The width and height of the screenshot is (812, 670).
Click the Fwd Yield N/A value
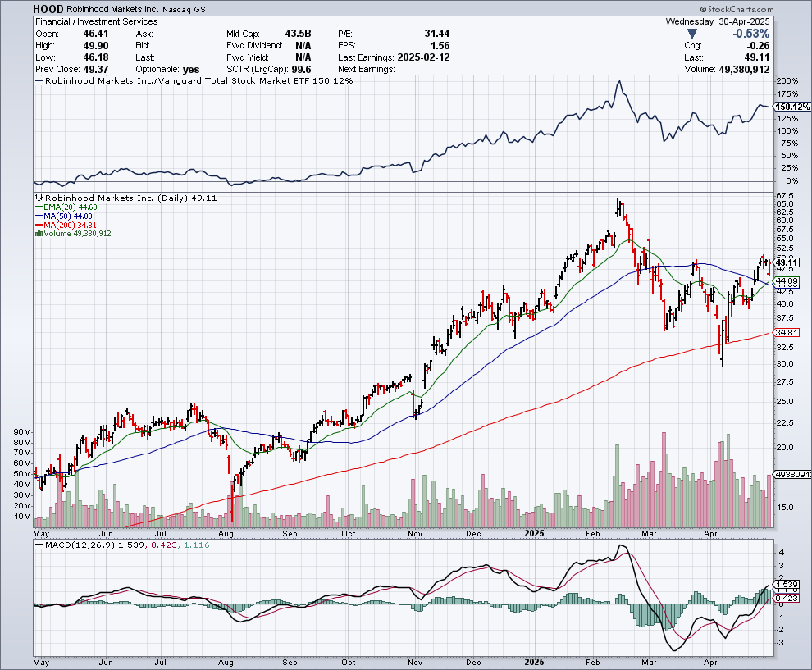coord(303,57)
